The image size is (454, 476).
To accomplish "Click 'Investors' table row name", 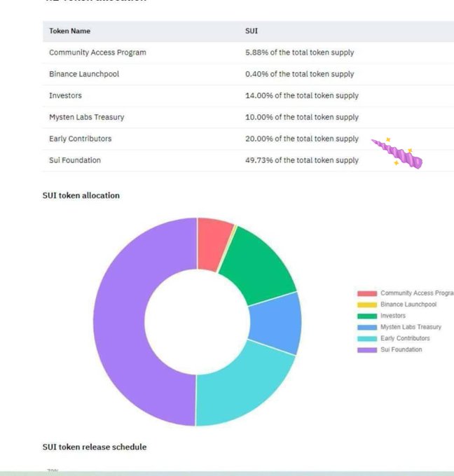I will pos(65,96).
